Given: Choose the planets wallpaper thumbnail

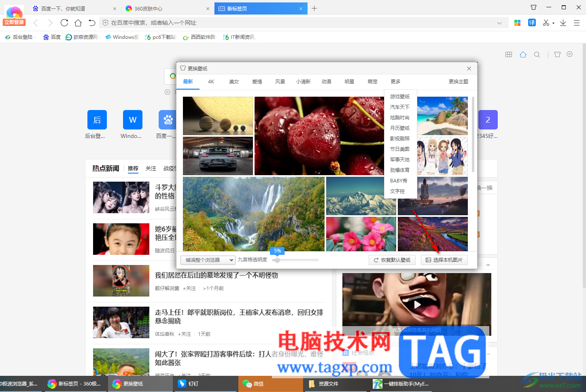Looking at the screenshot, I should [218, 116].
